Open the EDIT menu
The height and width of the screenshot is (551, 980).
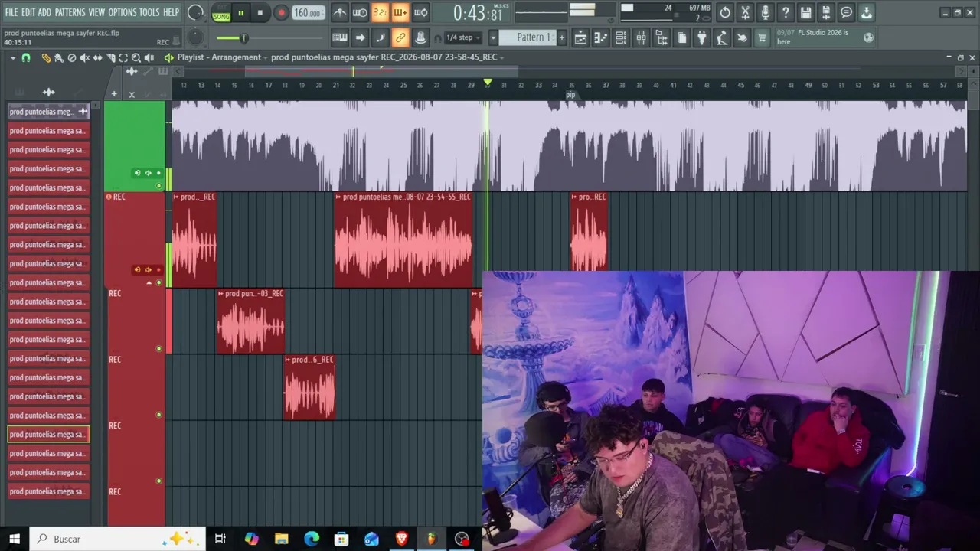(28, 12)
